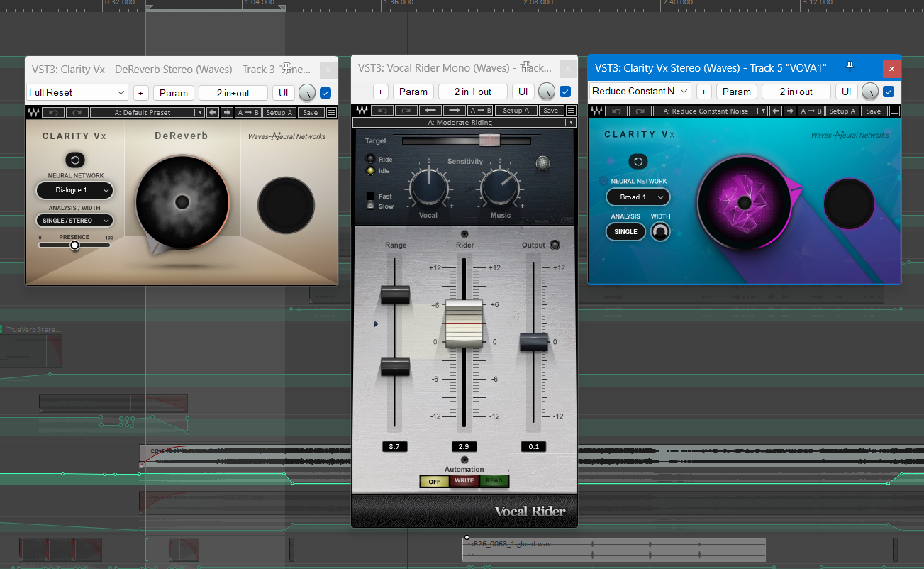Click the Presence slider handle in DeReverb
This screenshot has width=924, height=569.
pyautogui.click(x=74, y=245)
